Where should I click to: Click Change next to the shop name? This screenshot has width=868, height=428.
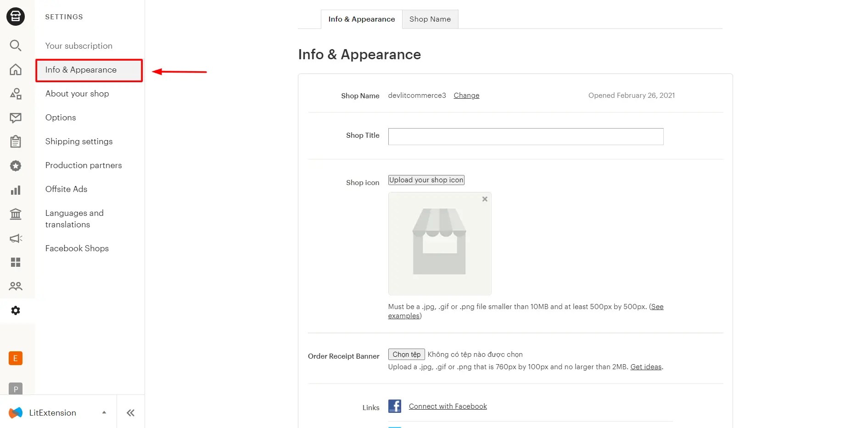point(466,95)
